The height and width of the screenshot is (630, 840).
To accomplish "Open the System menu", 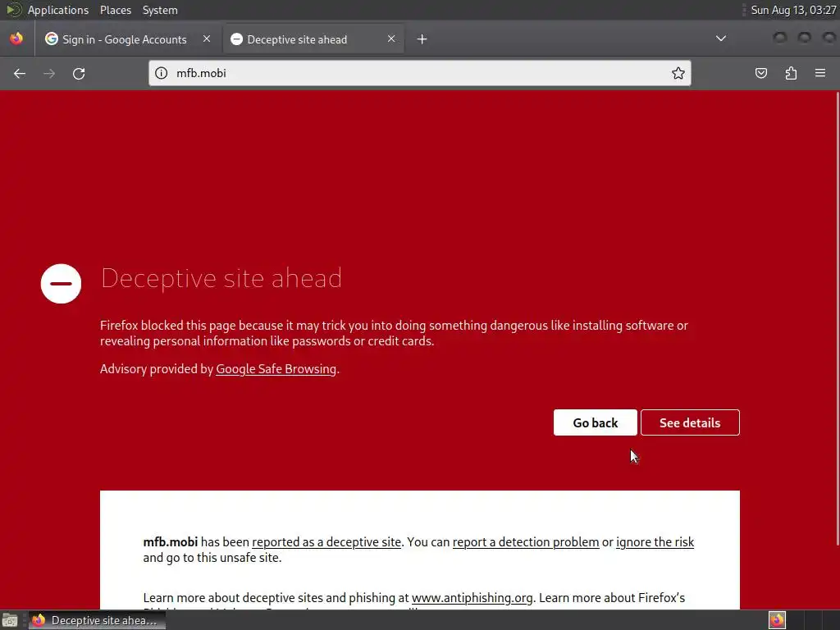I will (x=160, y=10).
